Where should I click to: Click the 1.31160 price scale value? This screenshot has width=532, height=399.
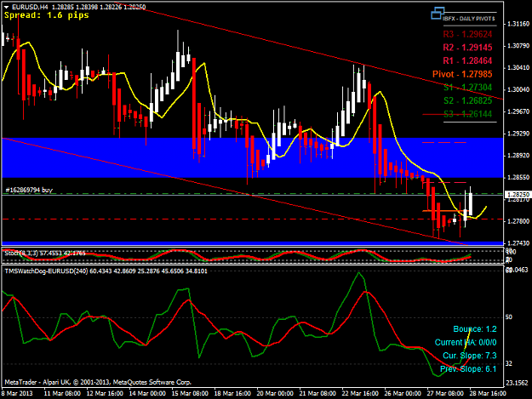[518, 24]
